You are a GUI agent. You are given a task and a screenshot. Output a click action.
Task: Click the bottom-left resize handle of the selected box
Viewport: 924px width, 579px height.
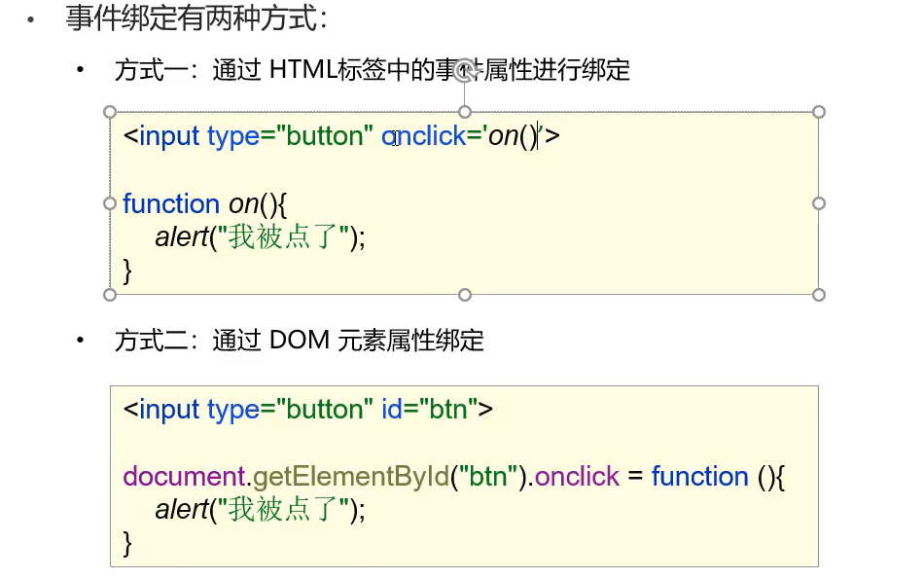click(x=110, y=294)
